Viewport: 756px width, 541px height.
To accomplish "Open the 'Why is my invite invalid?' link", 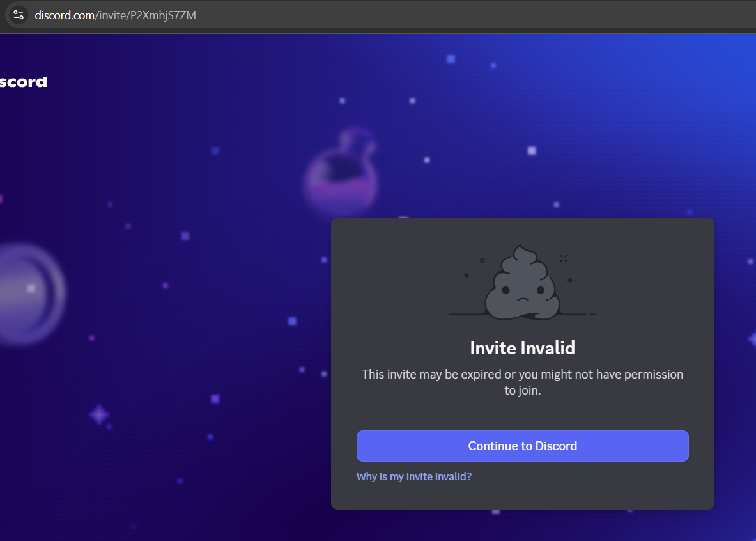I will coord(413,476).
